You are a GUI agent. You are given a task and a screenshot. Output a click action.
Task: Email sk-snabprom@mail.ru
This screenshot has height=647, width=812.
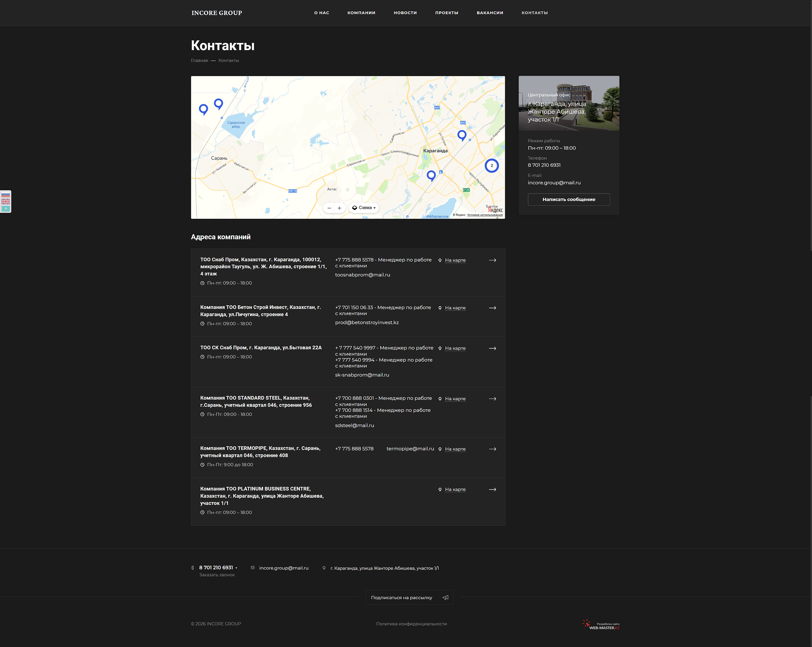click(x=362, y=375)
